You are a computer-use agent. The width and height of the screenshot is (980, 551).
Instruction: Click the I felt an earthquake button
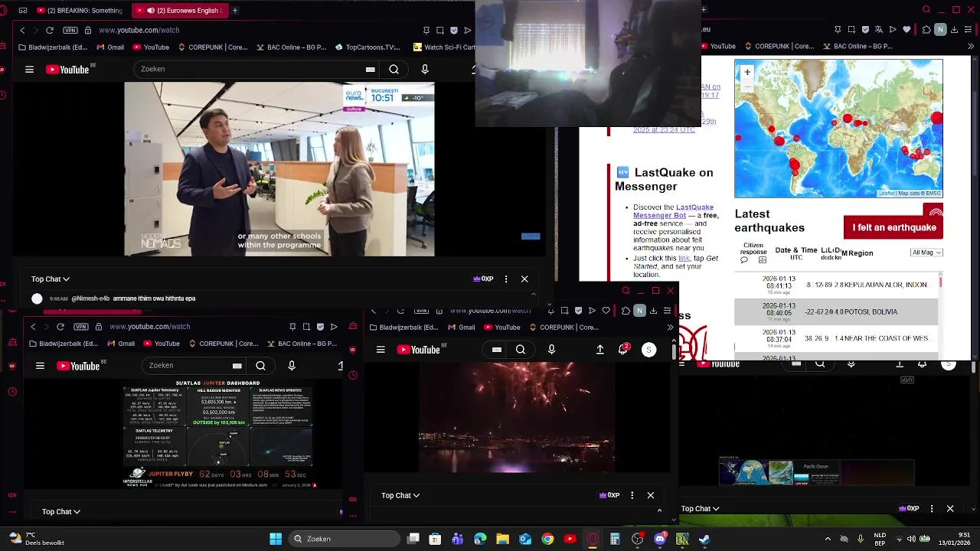(893, 227)
